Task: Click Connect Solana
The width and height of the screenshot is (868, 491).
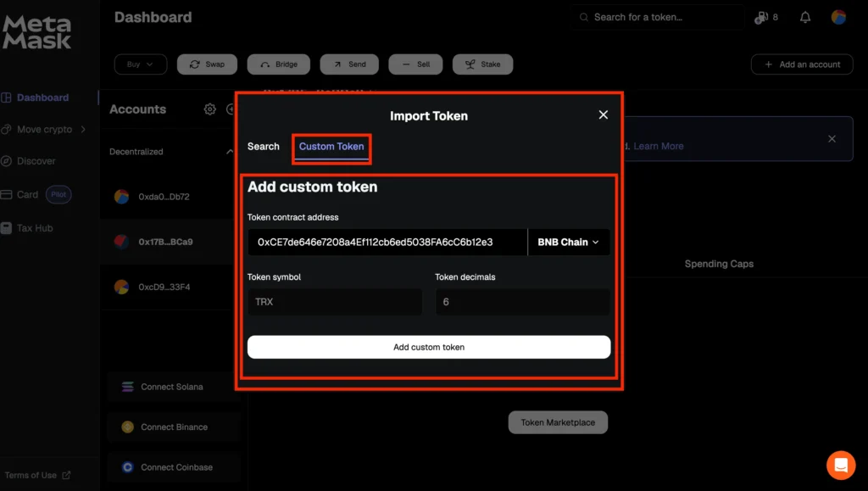Action: pos(174,387)
